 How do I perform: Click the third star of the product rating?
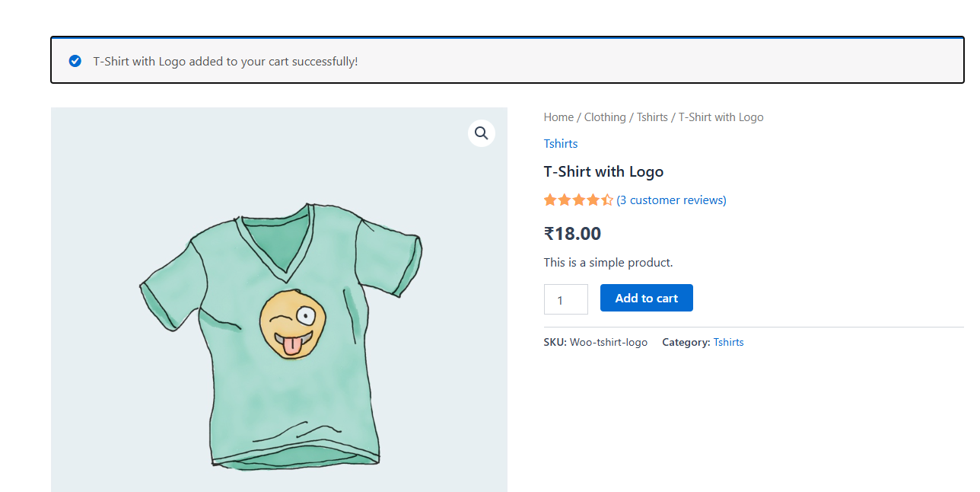[x=578, y=200]
